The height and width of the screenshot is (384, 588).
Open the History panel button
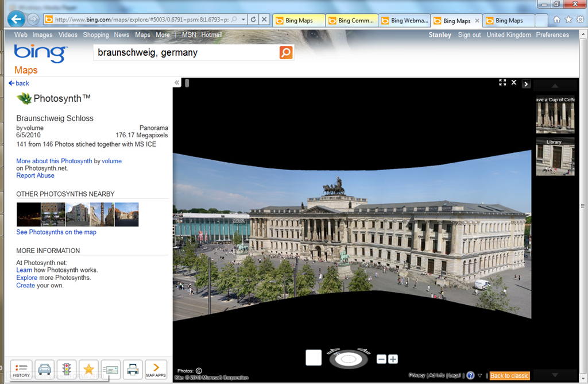21,369
